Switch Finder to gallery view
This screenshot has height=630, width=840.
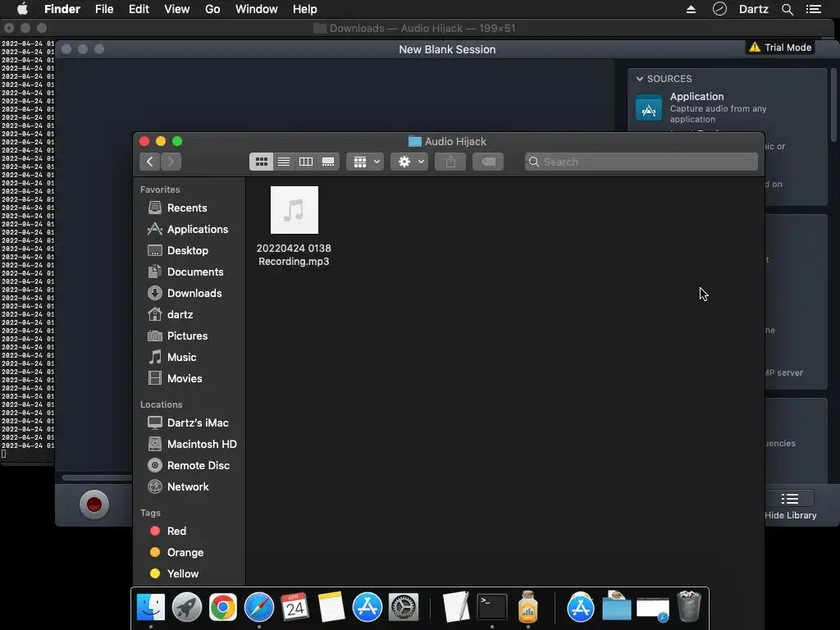pos(328,162)
